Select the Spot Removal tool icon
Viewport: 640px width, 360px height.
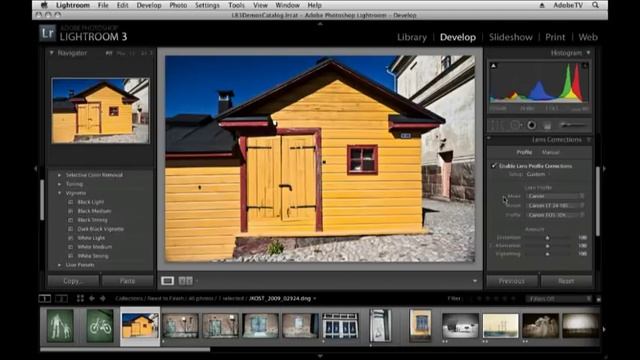(x=515, y=125)
